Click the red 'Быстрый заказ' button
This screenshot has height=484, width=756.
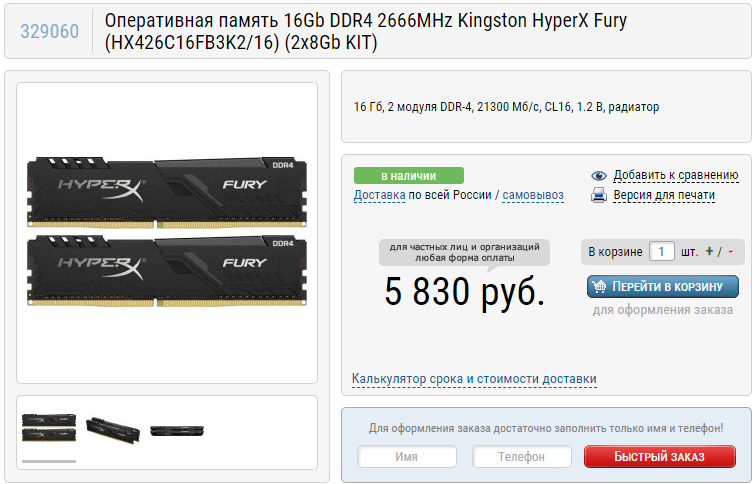(x=660, y=457)
